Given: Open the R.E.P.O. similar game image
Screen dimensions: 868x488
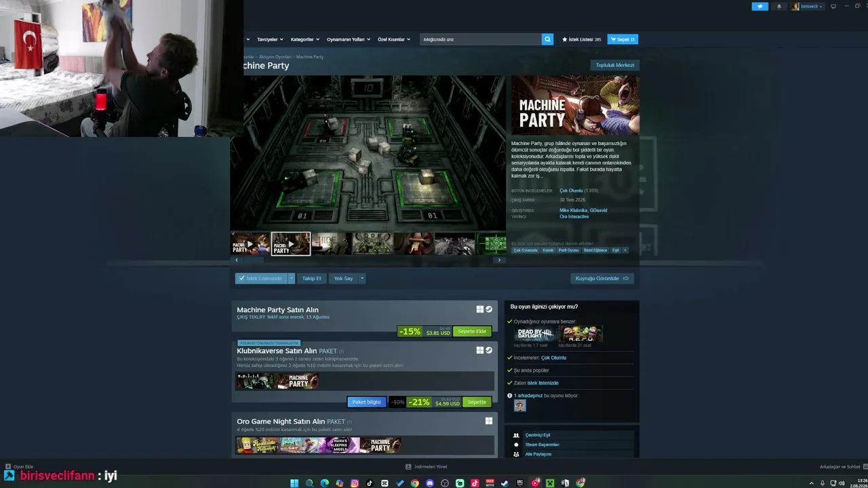Looking at the screenshot, I should point(580,333).
